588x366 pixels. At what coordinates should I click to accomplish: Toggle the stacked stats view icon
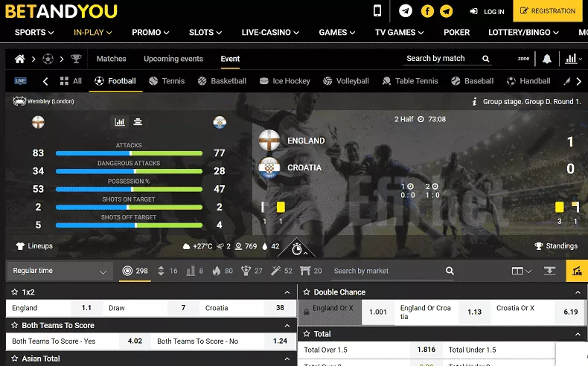click(x=138, y=122)
